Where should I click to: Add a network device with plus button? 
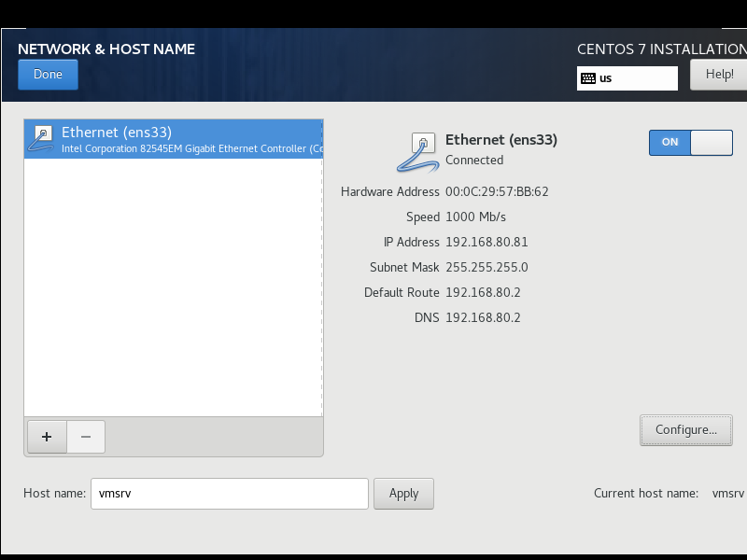[47, 437]
